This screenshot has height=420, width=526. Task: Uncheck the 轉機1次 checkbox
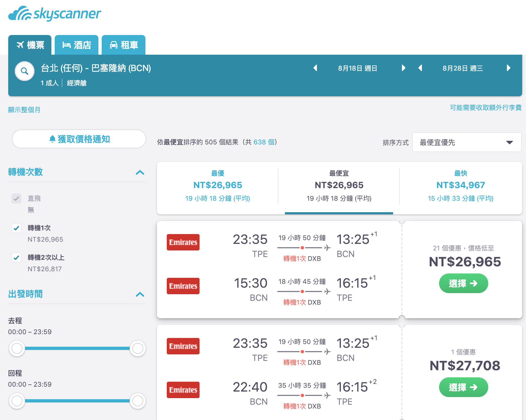click(x=16, y=228)
